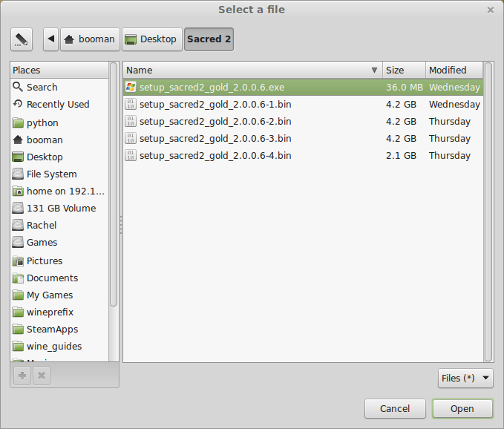
Task: Open the Pictures folder bookmark
Action: [59, 261]
